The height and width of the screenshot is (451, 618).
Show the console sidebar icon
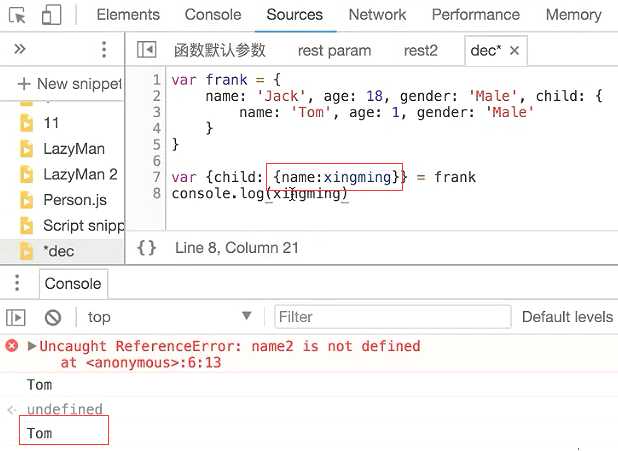tap(16, 317)
